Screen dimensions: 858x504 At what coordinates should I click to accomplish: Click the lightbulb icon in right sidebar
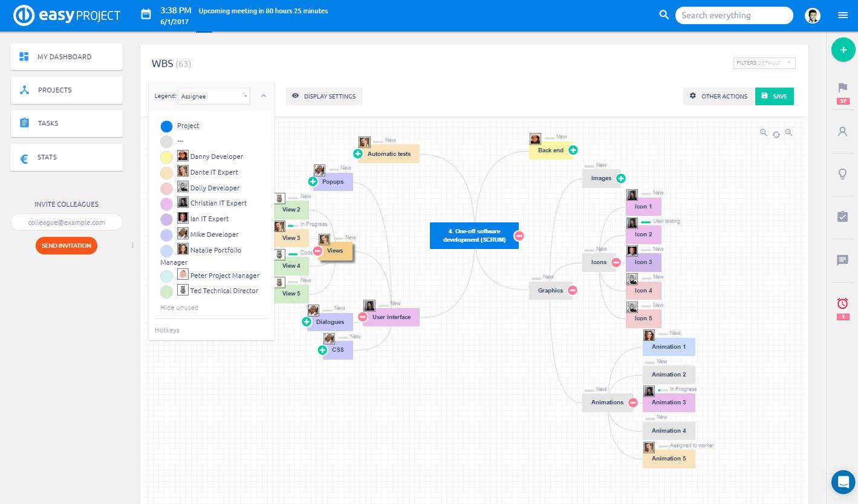843,174
